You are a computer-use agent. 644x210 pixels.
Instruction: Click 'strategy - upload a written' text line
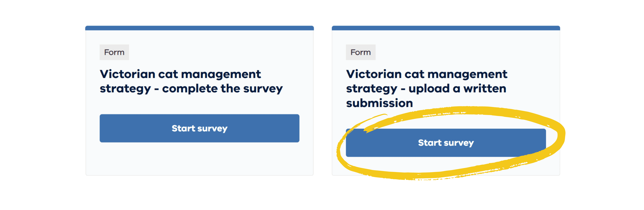(x=426, y=89)
